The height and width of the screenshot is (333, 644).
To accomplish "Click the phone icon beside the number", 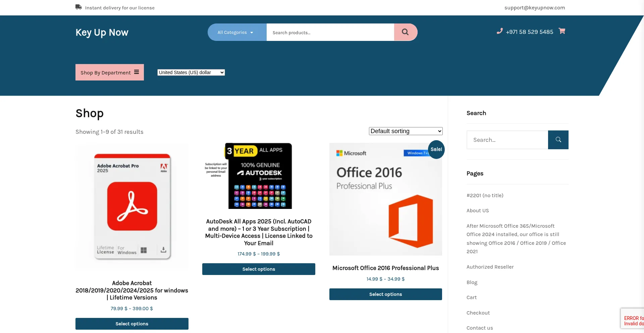I will [499, 31].
